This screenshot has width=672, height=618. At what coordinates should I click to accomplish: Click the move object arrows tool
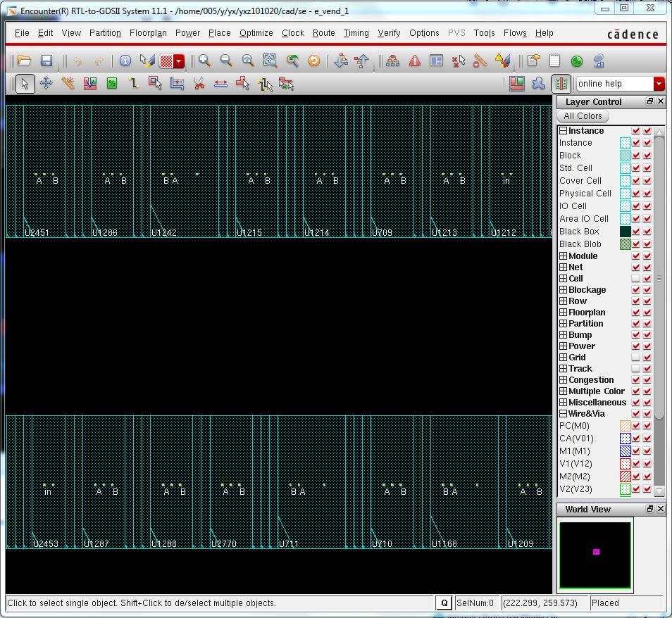coord(46,84)
